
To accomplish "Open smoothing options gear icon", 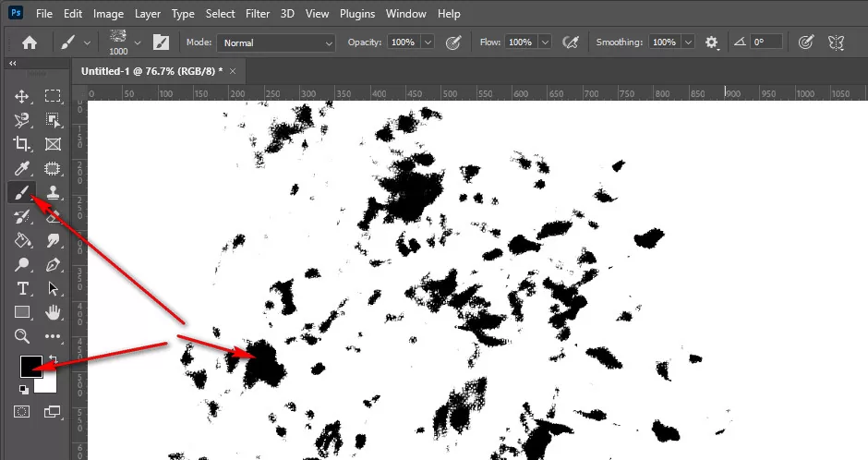I will 711,42.
